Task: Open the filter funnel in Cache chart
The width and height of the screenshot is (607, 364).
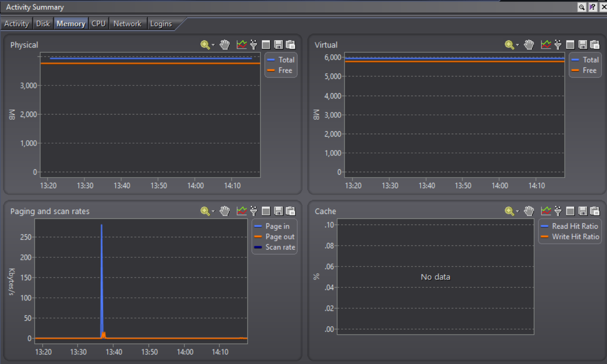Action: click(558, 211)
